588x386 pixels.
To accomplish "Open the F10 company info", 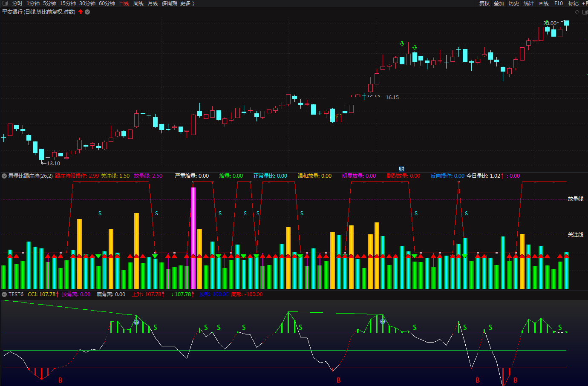I will tap(559, 3).
